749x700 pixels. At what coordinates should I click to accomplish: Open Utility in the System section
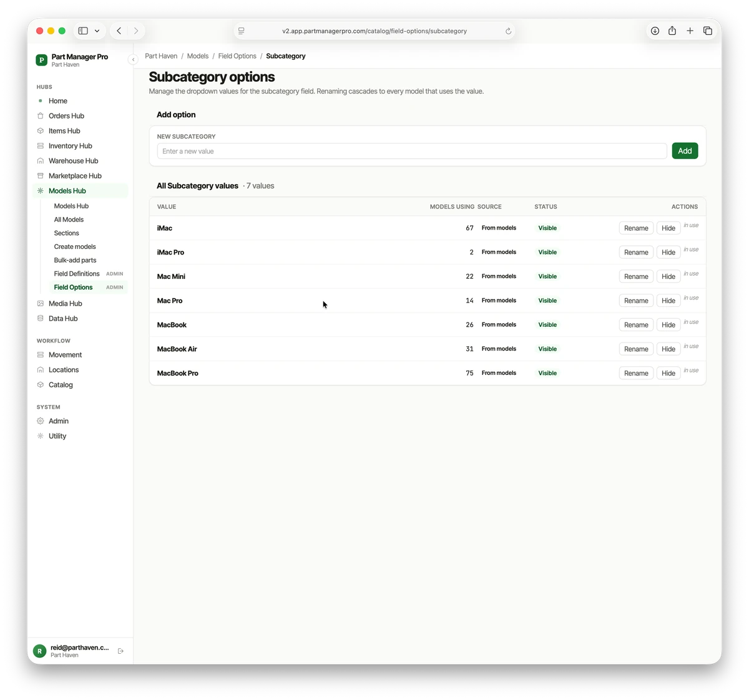coord(80,436)
